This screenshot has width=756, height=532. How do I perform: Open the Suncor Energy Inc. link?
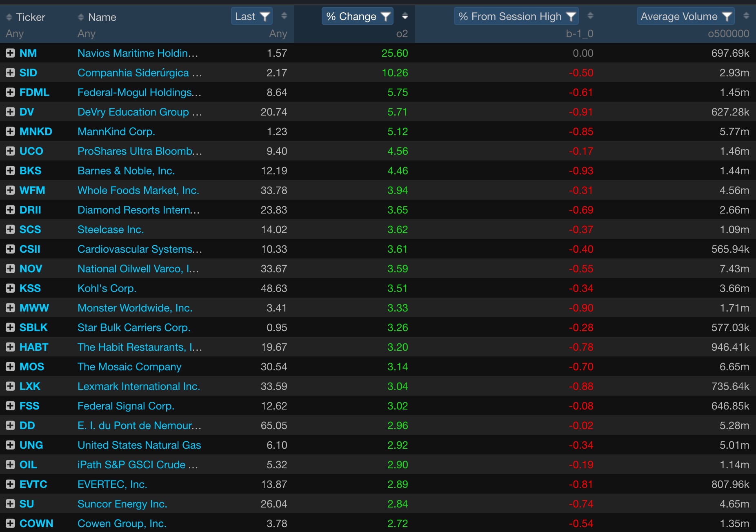click(x=122, y=504)
